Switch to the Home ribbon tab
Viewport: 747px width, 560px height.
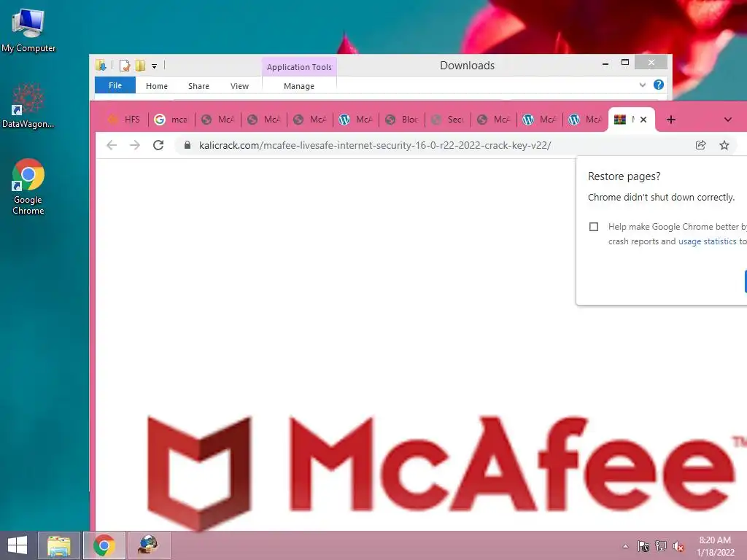point(157,86)
